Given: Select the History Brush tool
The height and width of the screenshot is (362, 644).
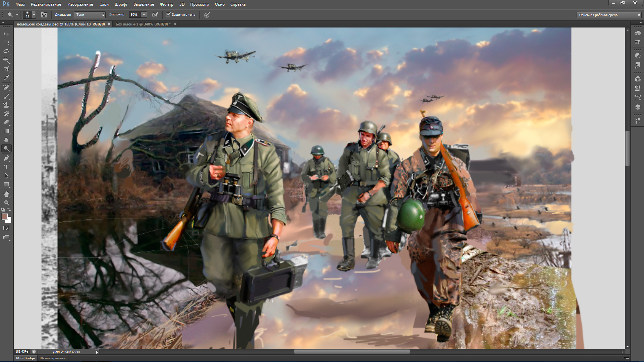Looking at the screenshot, I should [6, 114].
